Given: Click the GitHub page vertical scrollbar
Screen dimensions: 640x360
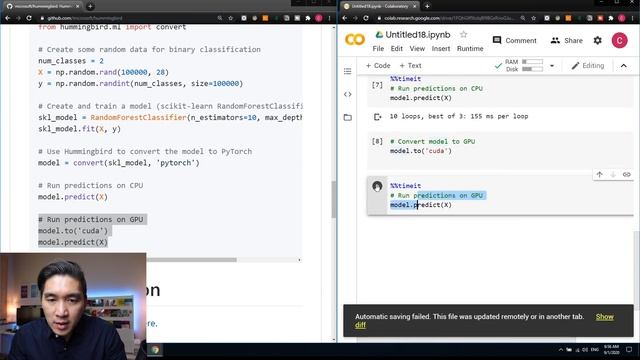Looking at the screenshot, I should tap(334, 199).
